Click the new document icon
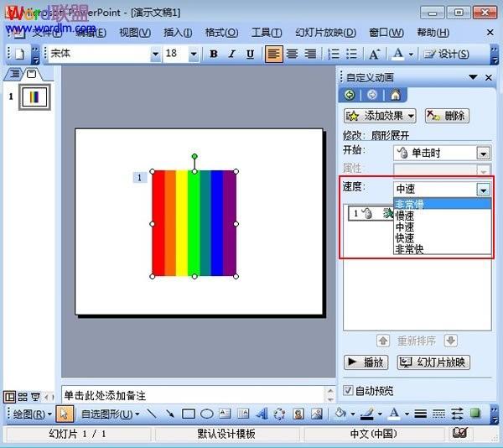This screenshot has height=448, width=503. click(x=19, y=54)
